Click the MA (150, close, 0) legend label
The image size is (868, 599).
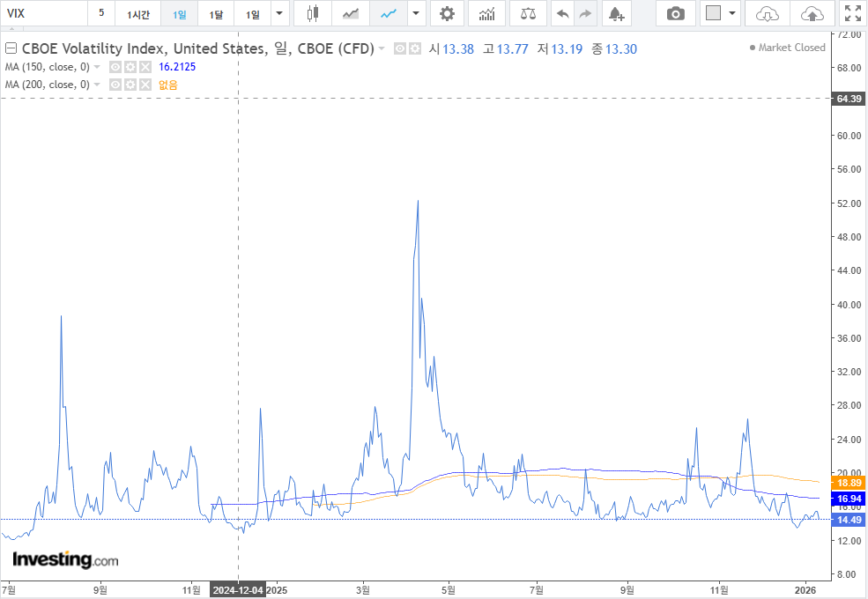click(47, 67)
